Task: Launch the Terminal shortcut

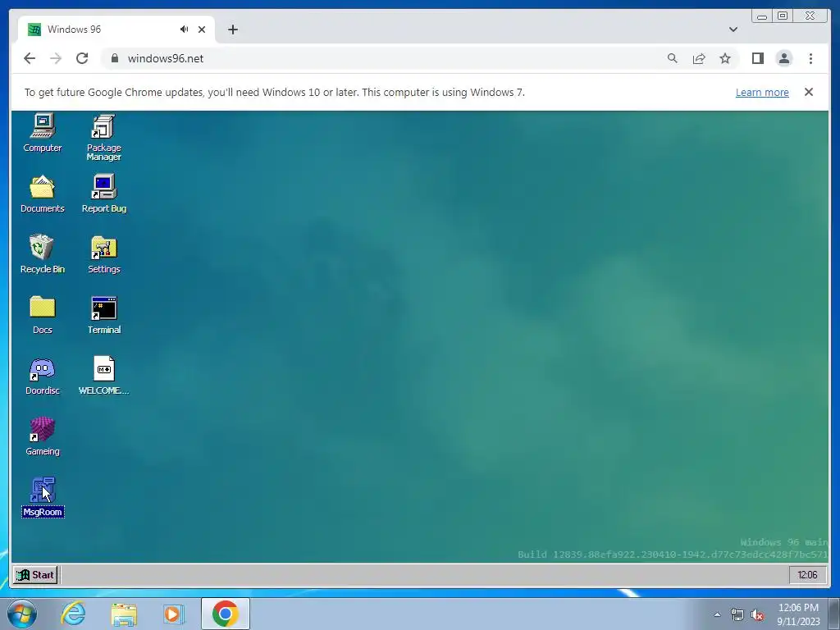Action: (104, 314)
